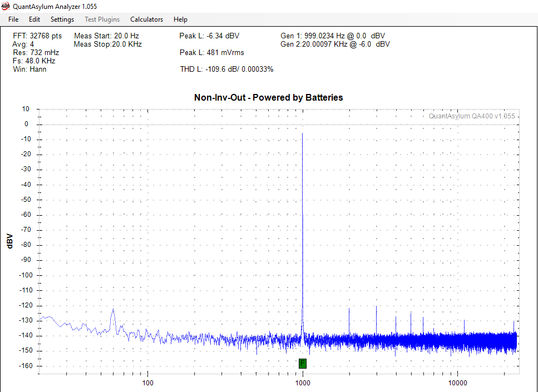Open the Settings menu
Screen dimensions: 538x392
[x=62, y=19]
